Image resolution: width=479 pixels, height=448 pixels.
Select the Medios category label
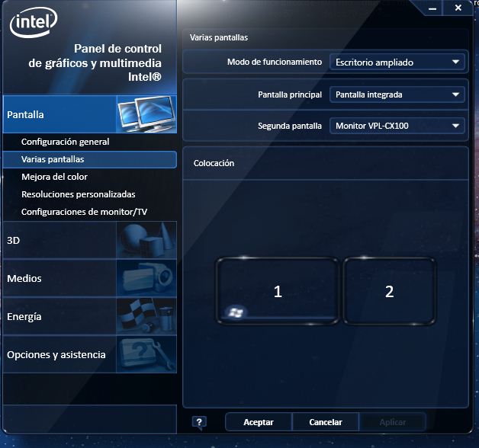[x=24, y=278]
